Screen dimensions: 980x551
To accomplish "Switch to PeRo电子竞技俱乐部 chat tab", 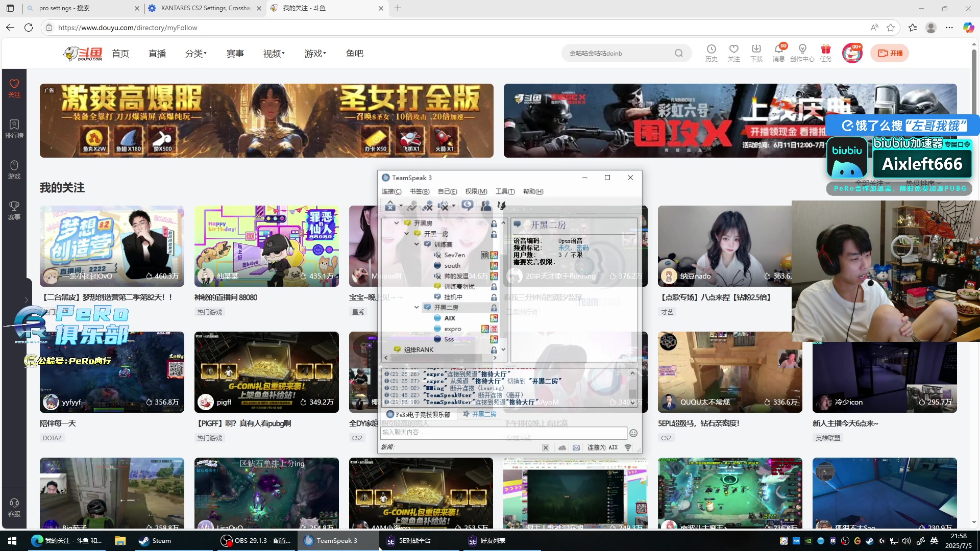I will [419, 414].
